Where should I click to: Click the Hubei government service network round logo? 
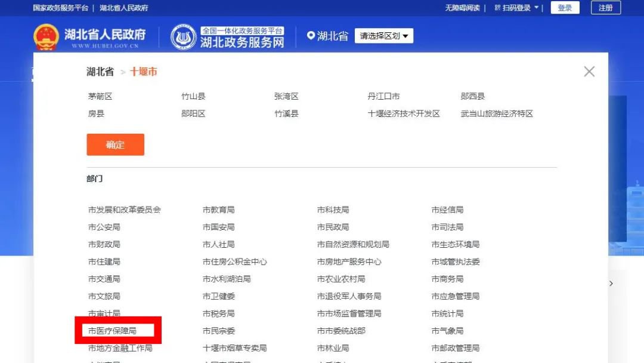pos(183,37)
